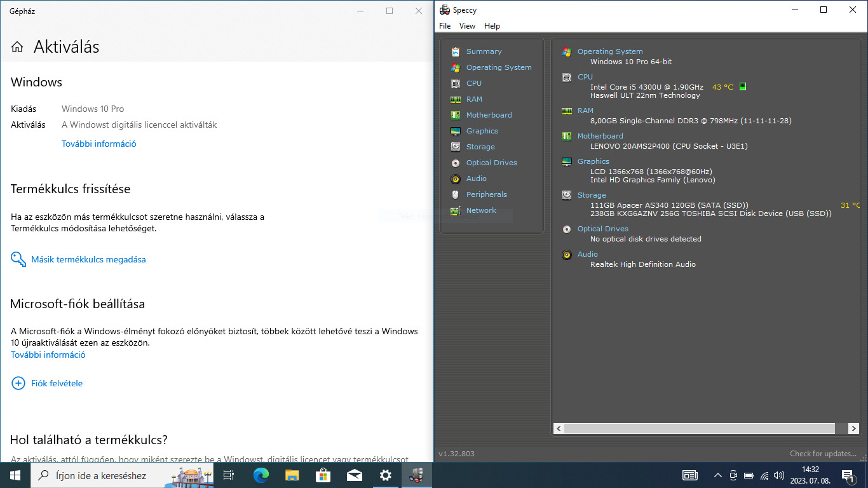This screenshot has height=488, width=868.
Task: Click the Summary icon in Speccy sidebar
Action: tap(455, 51)
